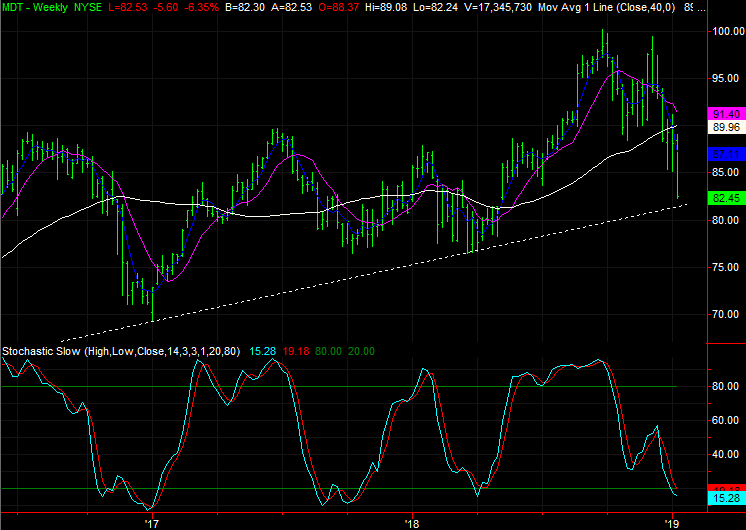This screenshot has width=746, height=530.
Task: Open the Stochastic Slow study settings label
Action: click(x=121, y=352)
